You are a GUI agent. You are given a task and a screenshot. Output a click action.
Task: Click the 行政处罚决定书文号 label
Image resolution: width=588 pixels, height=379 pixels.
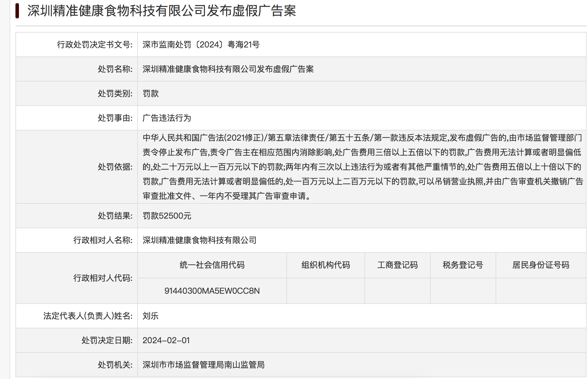click(95, 45)
